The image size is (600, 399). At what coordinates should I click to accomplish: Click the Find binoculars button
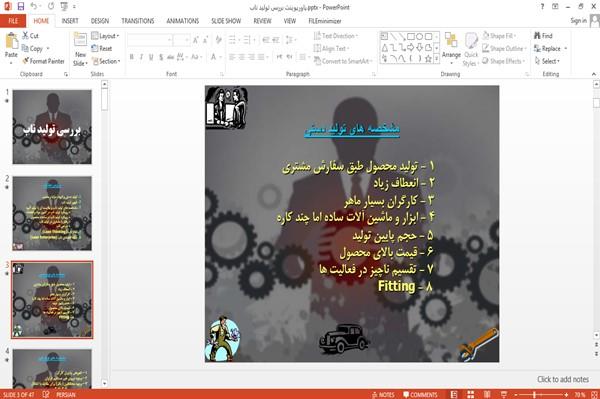(x=543, y=36)
